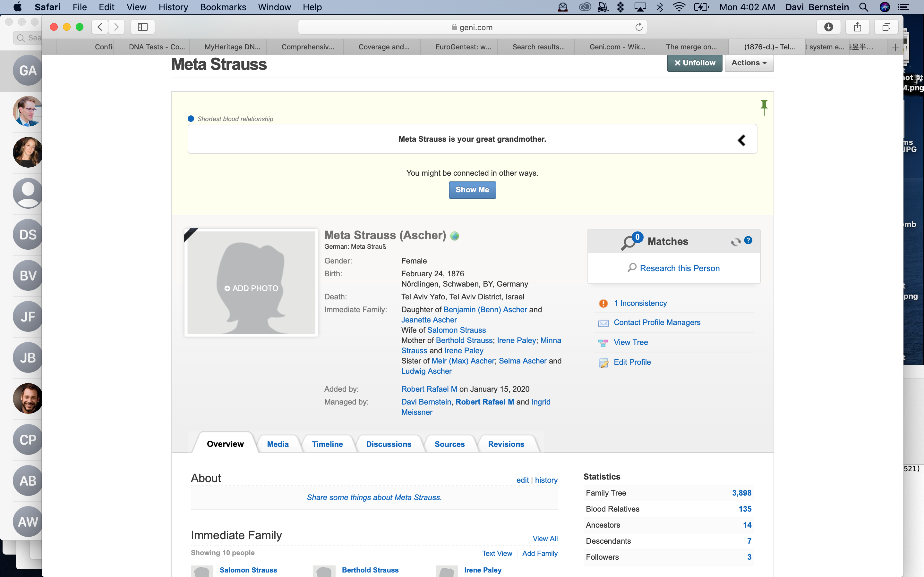
Task: Click the Safari share icon
Action: pos(857,27)
